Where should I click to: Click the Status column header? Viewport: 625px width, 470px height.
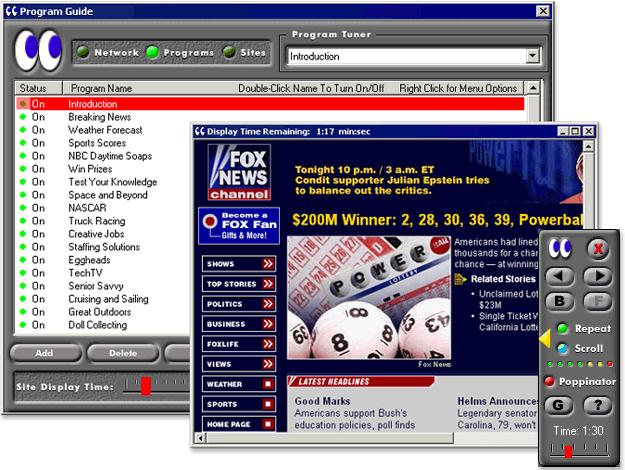(38, 88)
